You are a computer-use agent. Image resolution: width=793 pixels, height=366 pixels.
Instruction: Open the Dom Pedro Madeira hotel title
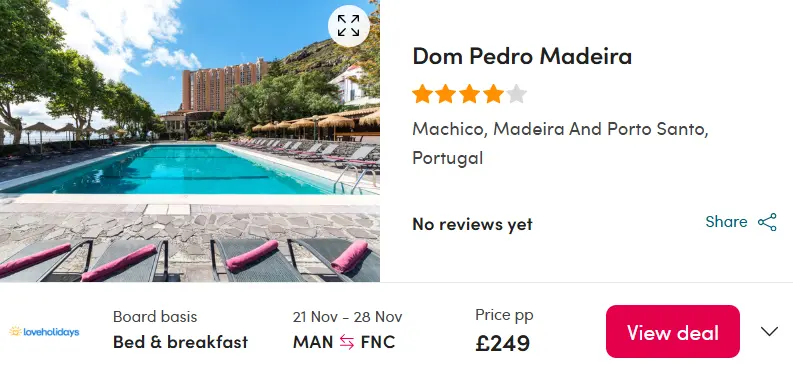click(522, 56)
